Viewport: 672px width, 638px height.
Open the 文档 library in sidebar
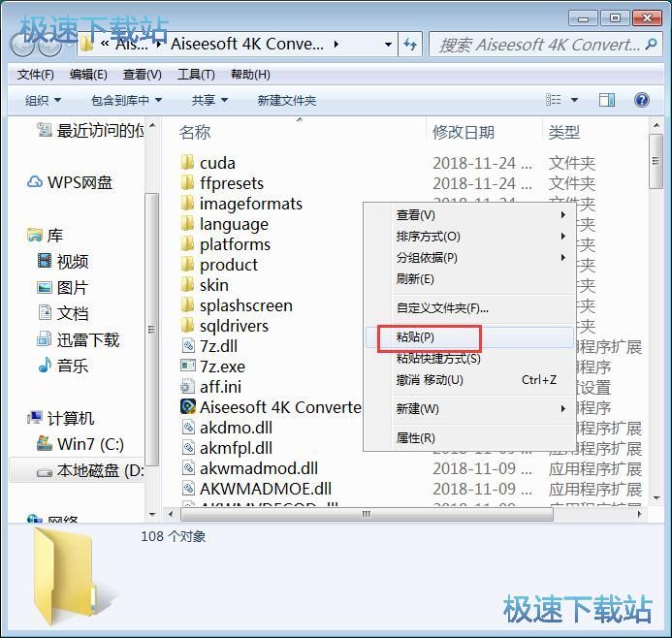pos(63,313)
